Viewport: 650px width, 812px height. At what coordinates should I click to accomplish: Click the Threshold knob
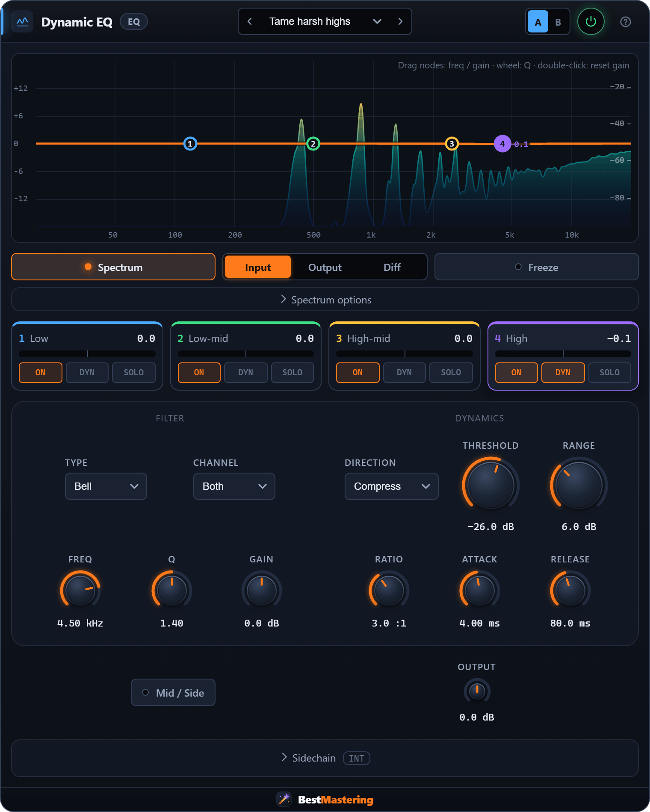491,485
